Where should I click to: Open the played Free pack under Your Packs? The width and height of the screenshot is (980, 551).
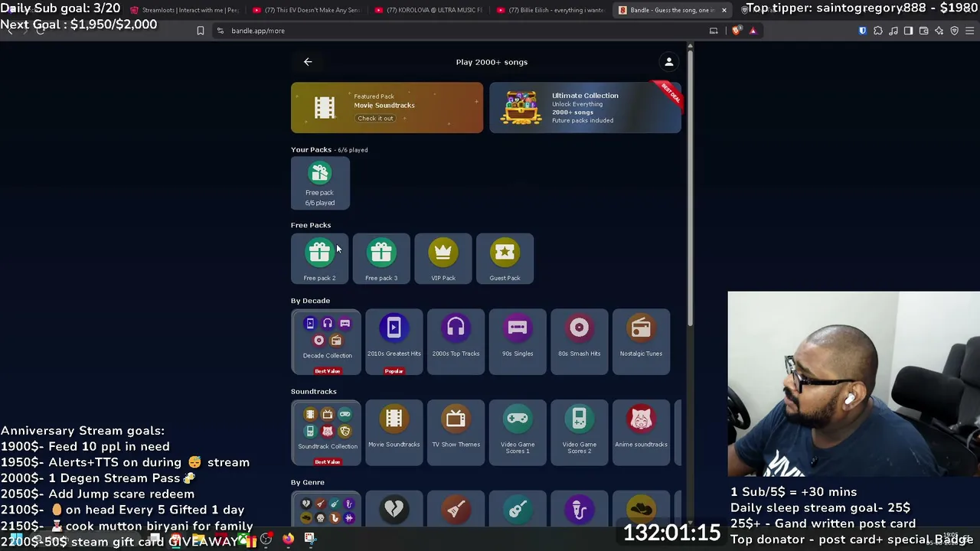[320, 184]
